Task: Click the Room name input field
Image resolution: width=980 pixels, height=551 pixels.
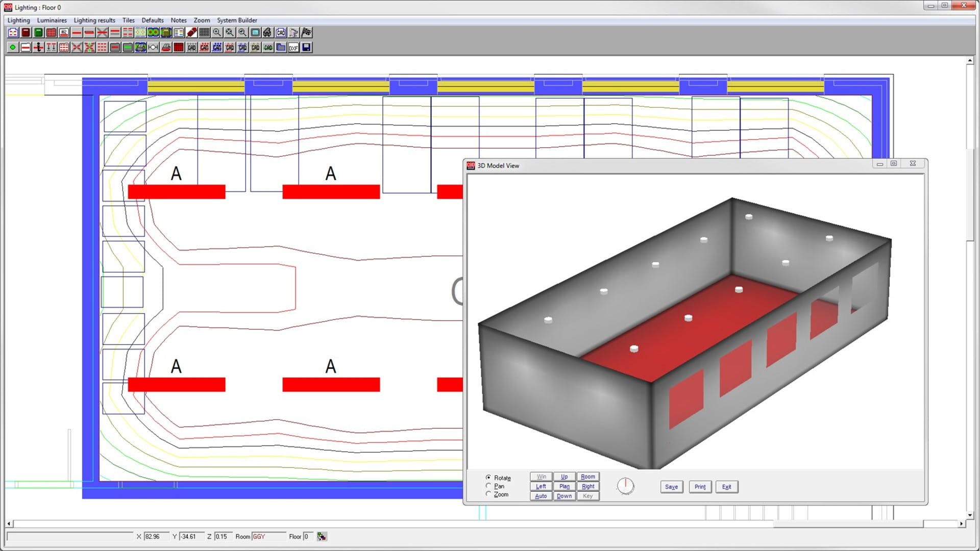Action: [x=268, y=536]
